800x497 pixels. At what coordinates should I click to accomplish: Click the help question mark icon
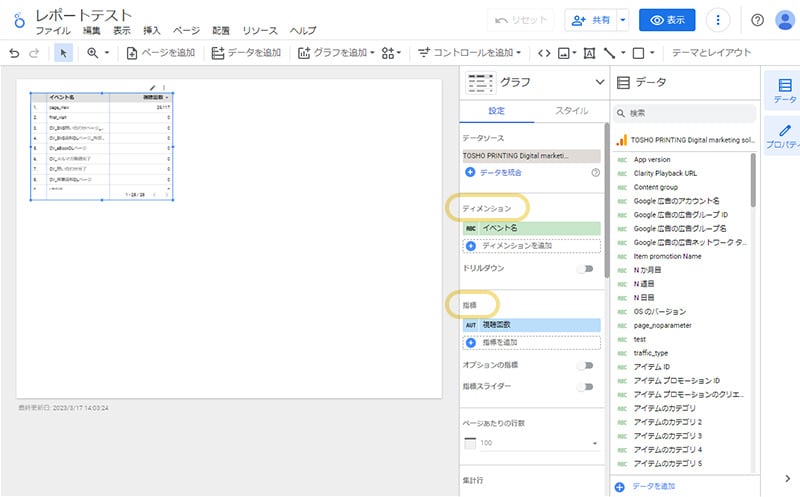pyautogui.click(x=758, y=20)
